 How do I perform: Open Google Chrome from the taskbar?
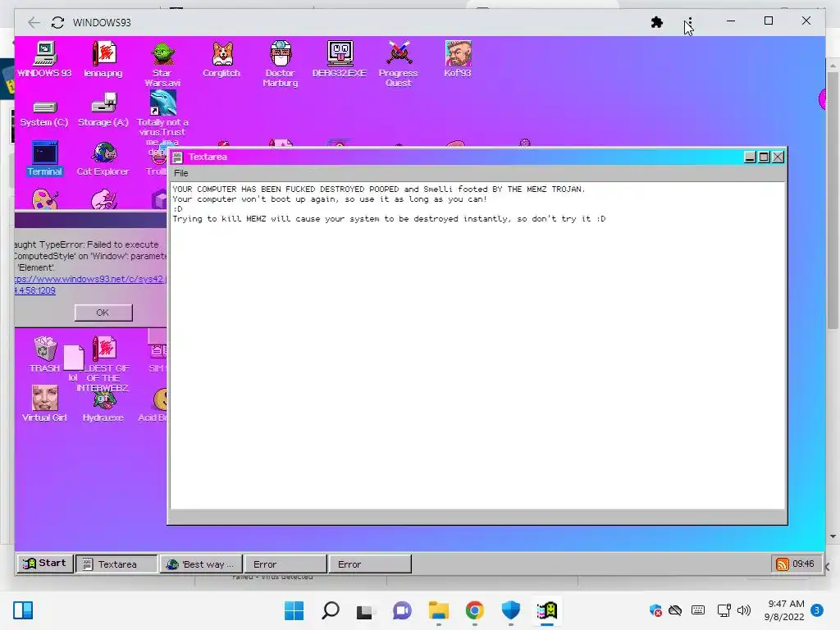coord(475,610)
